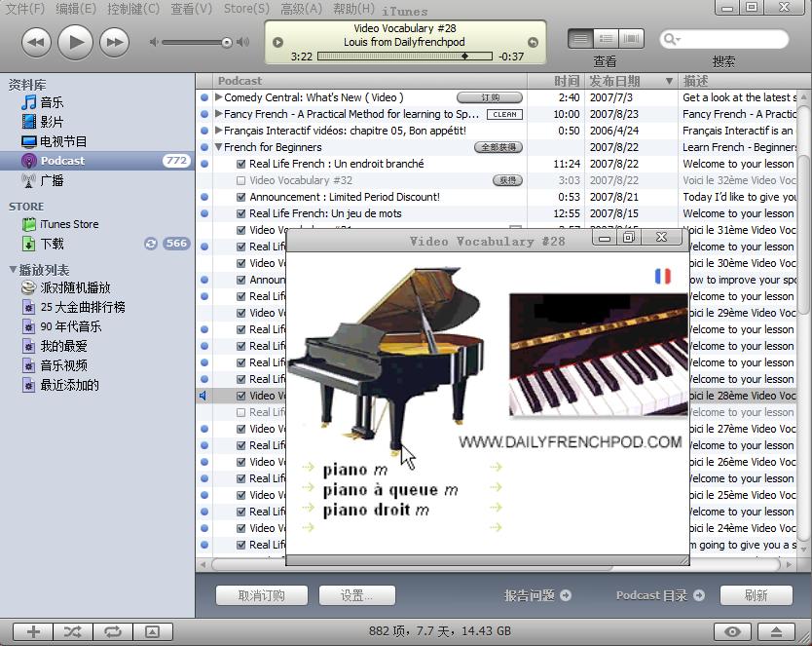Click the search input field
The width and height of the screenshot is (812, 646).
[x=724, y=39]
